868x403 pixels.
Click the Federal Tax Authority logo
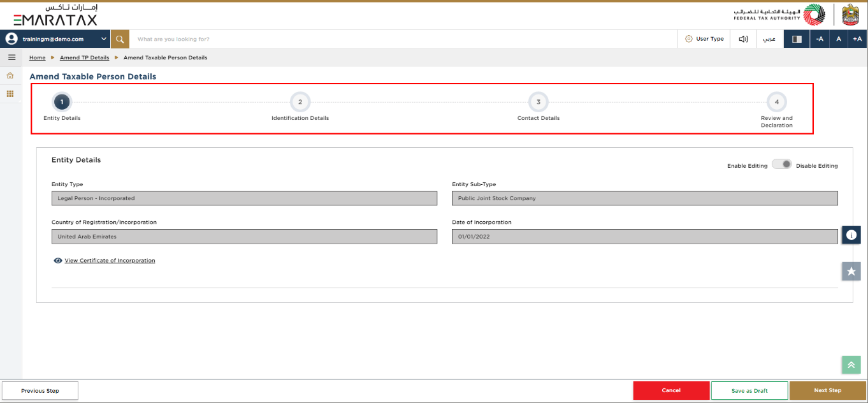(779, 15)
